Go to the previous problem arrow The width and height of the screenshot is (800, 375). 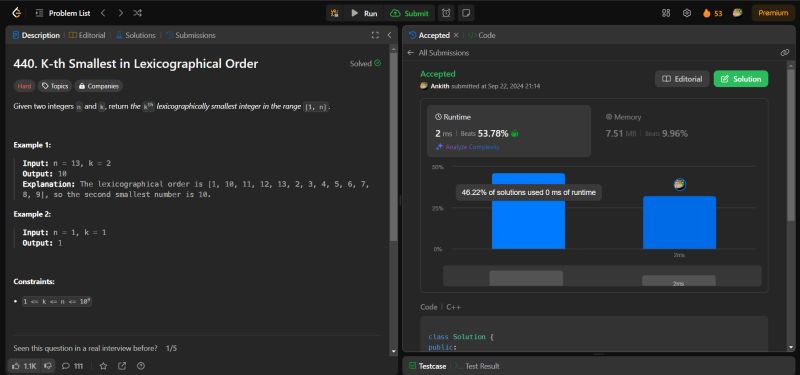point(103,13)
